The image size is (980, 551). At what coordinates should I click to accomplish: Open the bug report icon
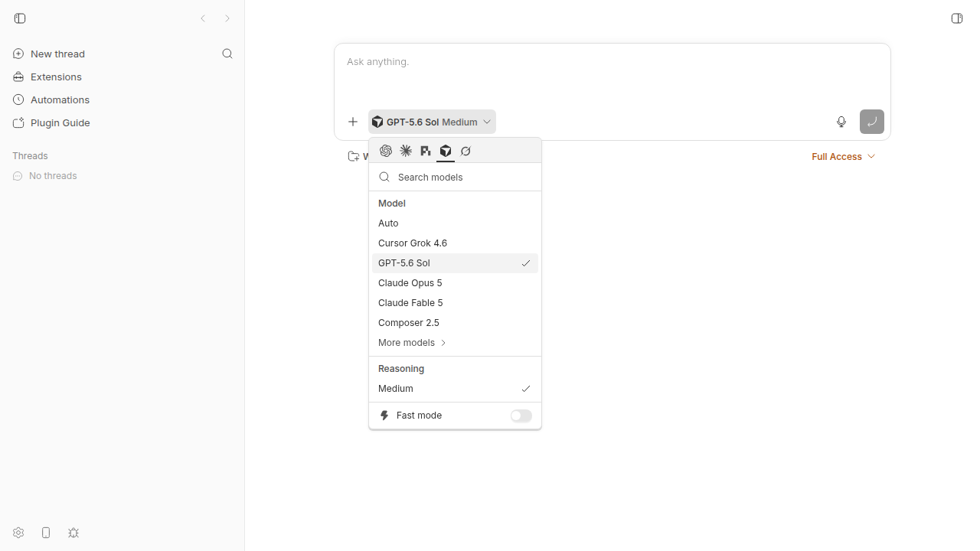click(x=73, y=533)
